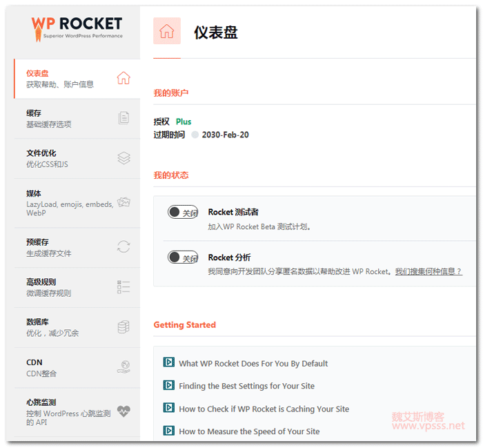483x448 pixels.
Task: Click the document icon next to 缓存
Action: pyautogui.click(x=124, y=118)
